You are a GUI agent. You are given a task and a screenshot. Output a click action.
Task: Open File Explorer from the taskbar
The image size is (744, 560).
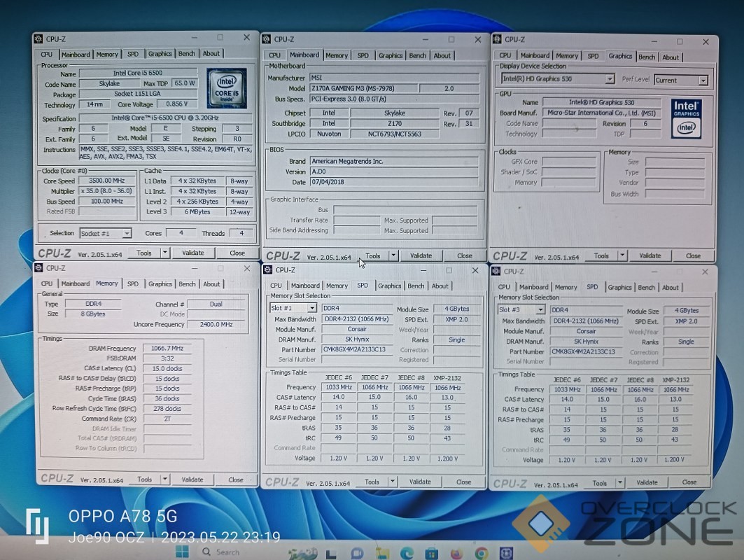(x=382, y=553)
